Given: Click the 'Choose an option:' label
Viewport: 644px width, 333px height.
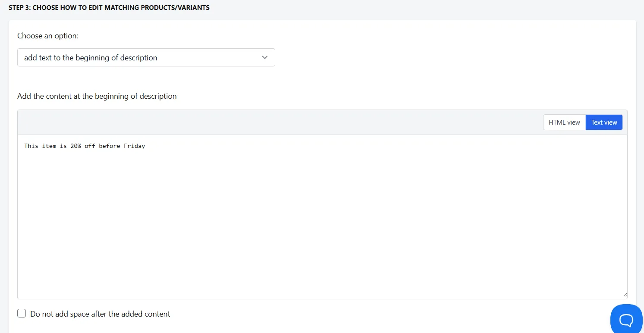Looking at the screenshot, I should (x=48, y=36).
